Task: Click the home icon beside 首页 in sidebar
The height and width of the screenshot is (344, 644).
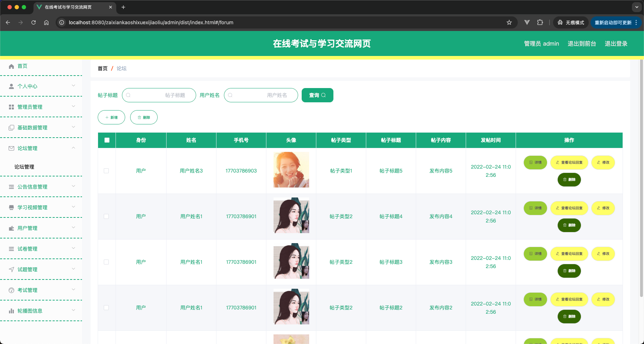Action: [11, 66]
